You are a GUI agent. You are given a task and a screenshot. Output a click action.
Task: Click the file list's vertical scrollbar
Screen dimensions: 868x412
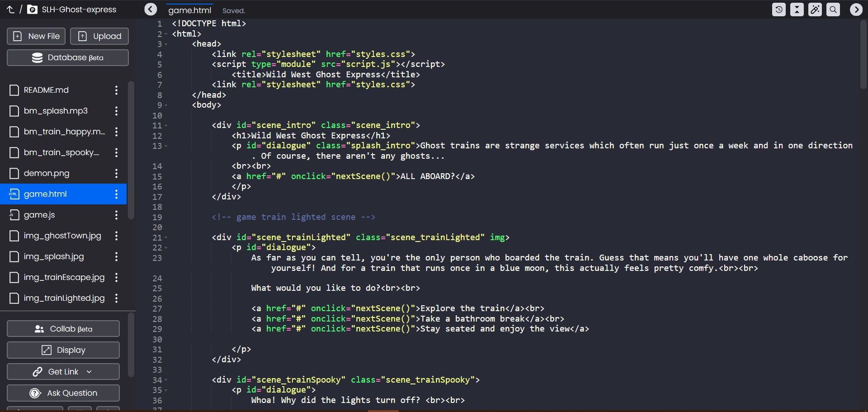coord(131,150)
